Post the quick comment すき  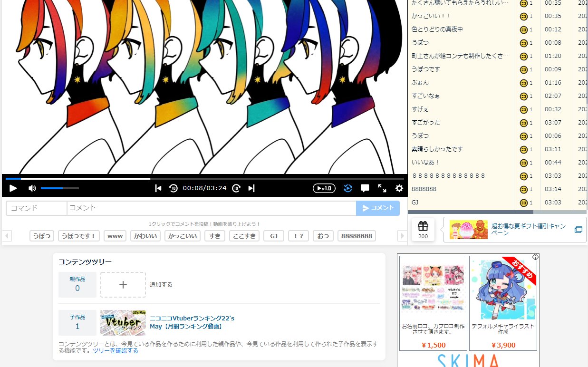215,236
